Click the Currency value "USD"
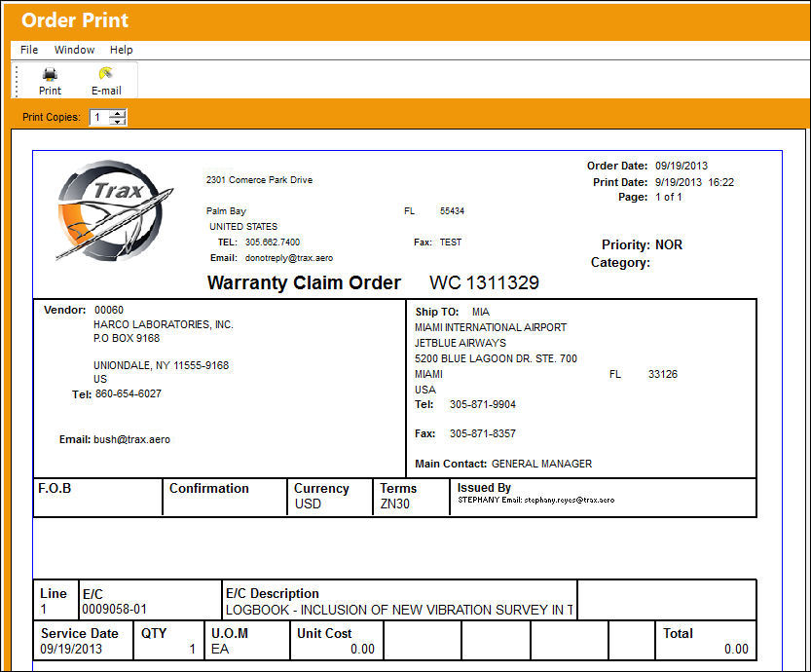The width and height of the screenshot is (811, 672). pos(309,504)
